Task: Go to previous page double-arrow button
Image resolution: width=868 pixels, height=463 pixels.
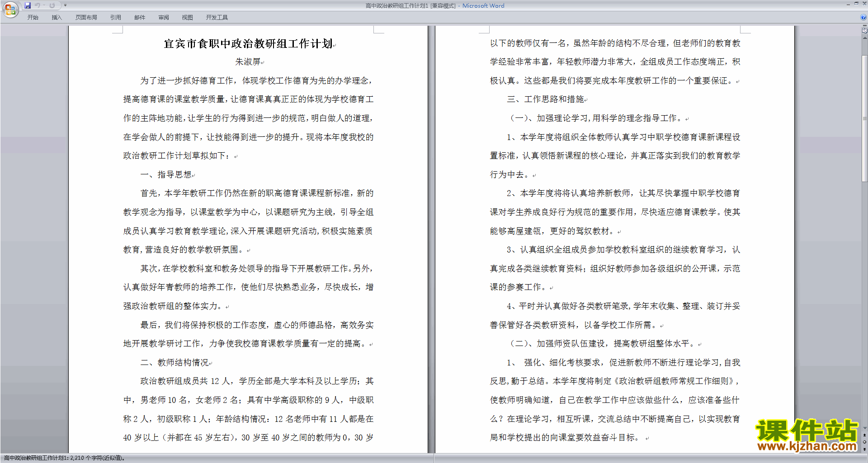Action: (x=864, y=435)
